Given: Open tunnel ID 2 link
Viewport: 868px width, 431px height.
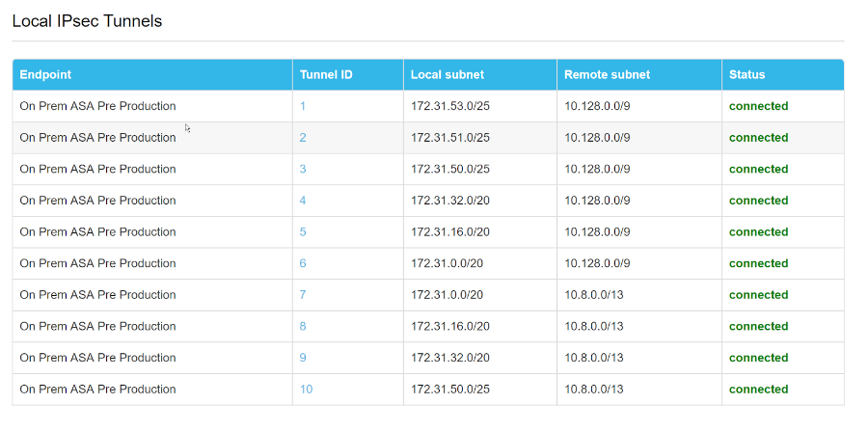Looking at the screenshot, I should click(303, 138).
